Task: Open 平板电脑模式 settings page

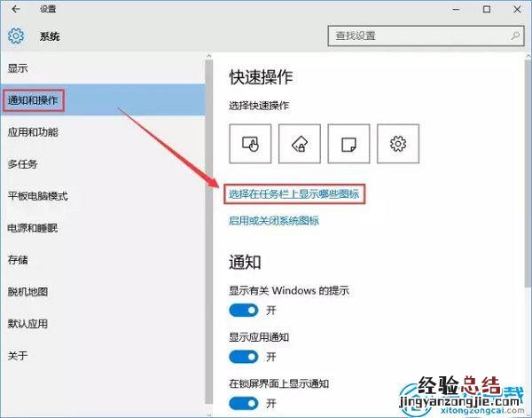Action: 103,196
